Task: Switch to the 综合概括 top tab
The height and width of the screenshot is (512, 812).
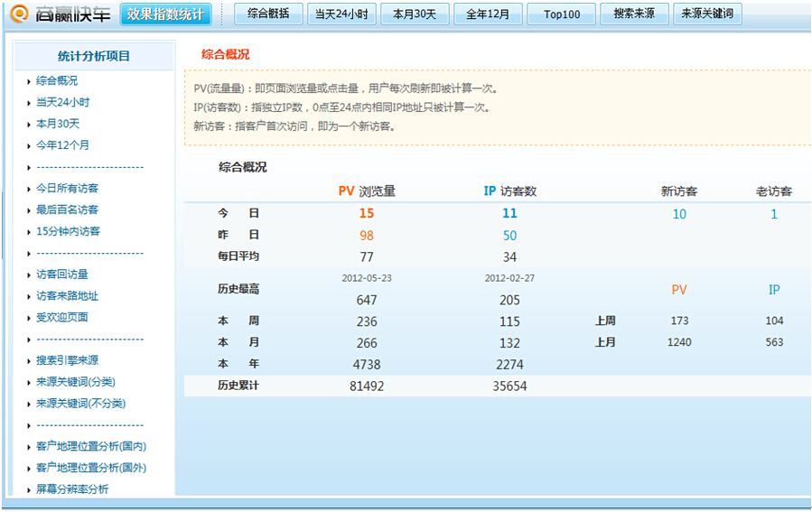Action: pos(268,14)
